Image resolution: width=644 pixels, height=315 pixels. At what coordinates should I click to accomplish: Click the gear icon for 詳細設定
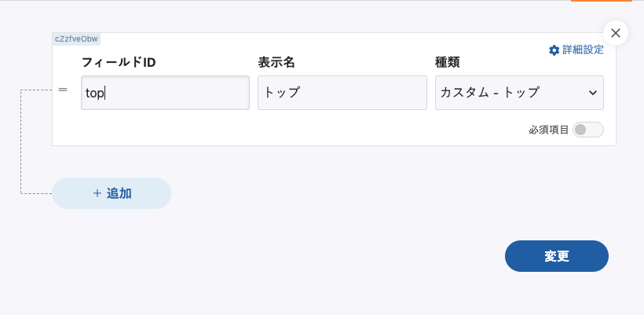pyautogui.click(x=554, y=50)
